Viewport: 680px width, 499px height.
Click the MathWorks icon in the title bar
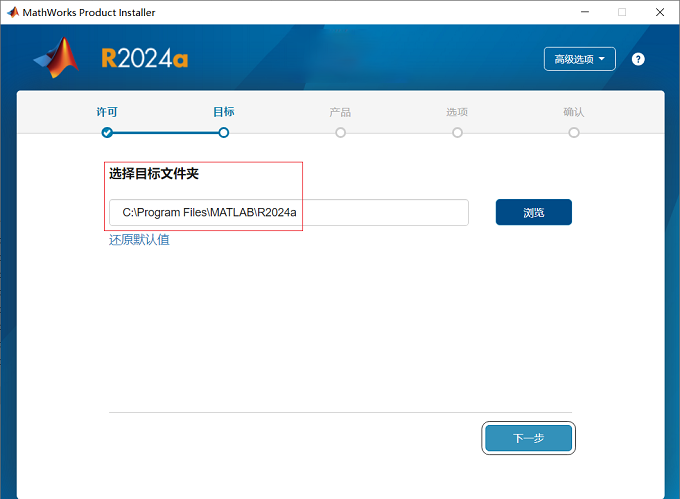[x=13, y=12]
